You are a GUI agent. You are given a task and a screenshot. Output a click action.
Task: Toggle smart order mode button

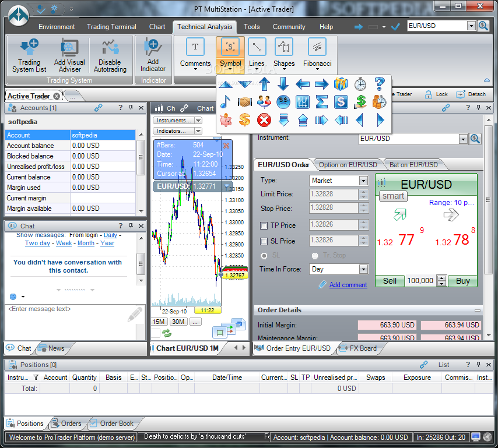393,196
